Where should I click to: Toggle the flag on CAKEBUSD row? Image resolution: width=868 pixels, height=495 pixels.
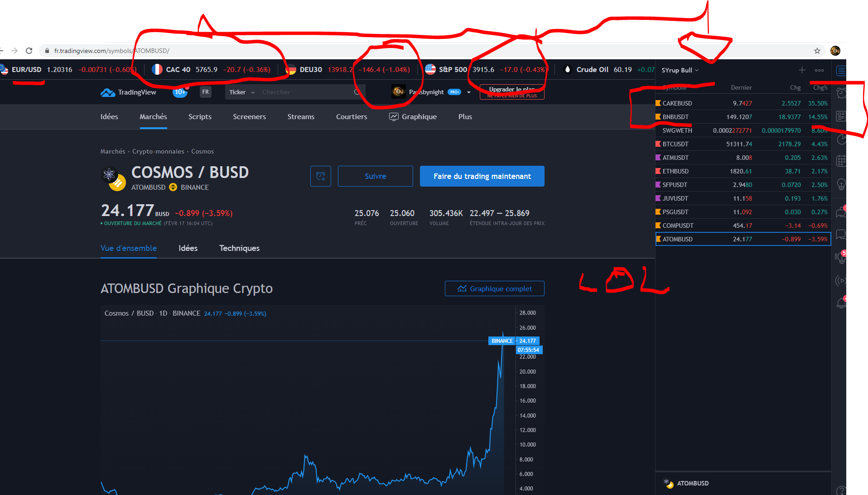(x=658, y=103)
